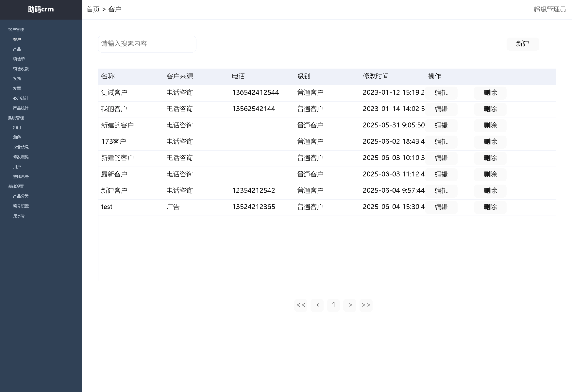Go to 企业信息 in sidebar
This screenshot has height=392, width=572.
pyautogui.click(x=21, y=147)
